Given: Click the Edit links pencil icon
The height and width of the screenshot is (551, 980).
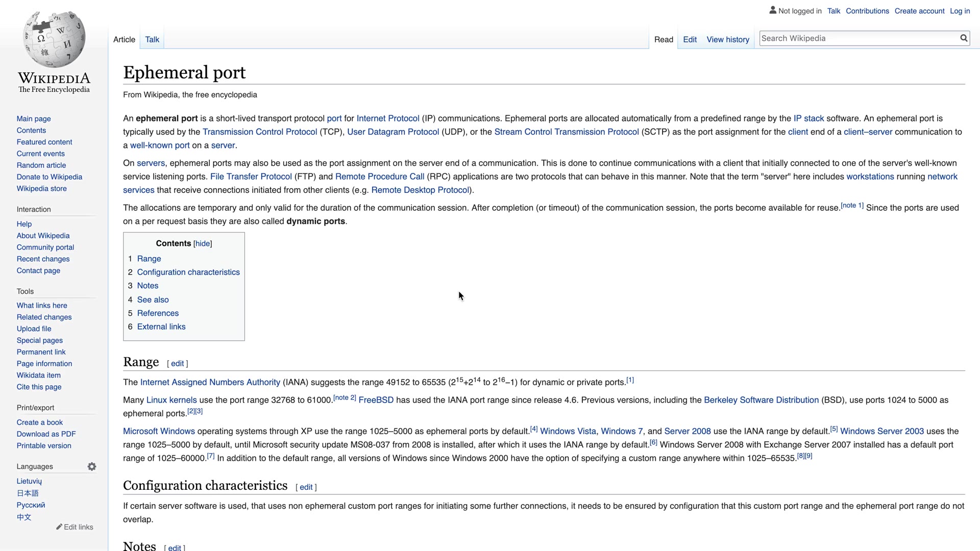Looking at the screenshot, I should coord(59,527).
